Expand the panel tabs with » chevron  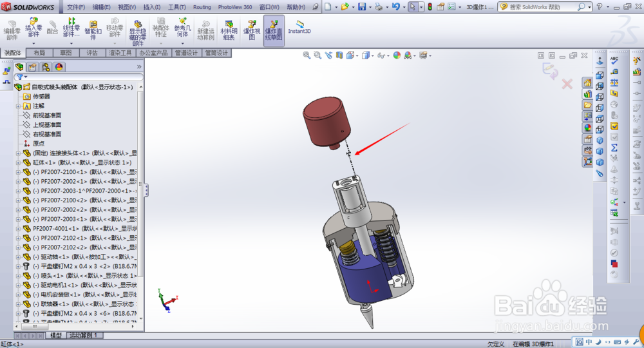[x=139, y=66]
